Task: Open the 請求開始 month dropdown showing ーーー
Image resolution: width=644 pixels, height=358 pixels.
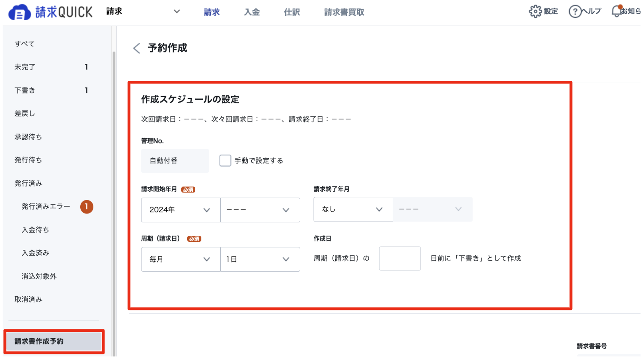Action: click(260, 210)
